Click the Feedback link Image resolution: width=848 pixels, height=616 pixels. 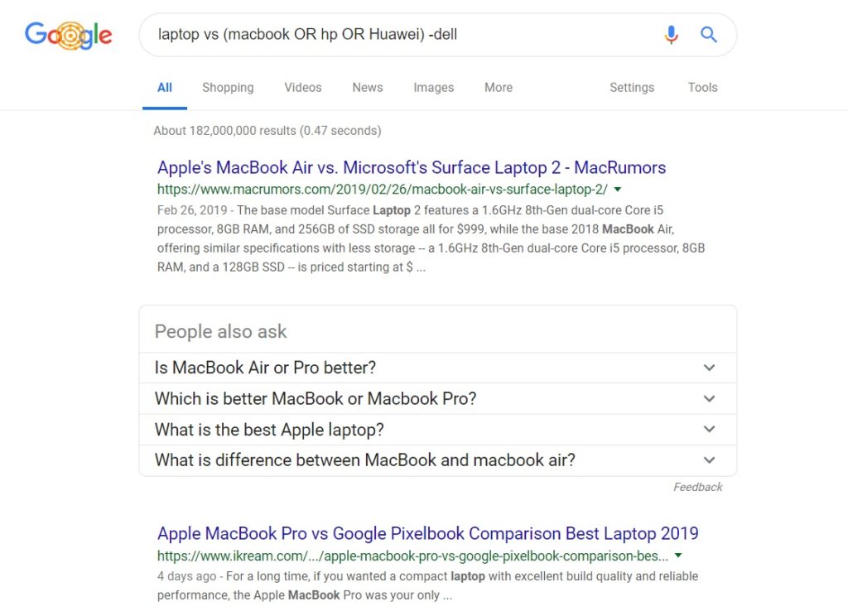pos(697,488)
